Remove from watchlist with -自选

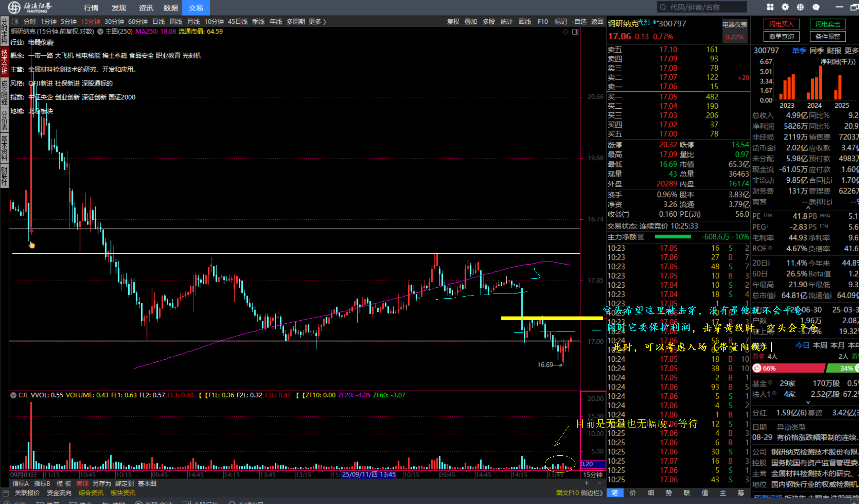579,22
